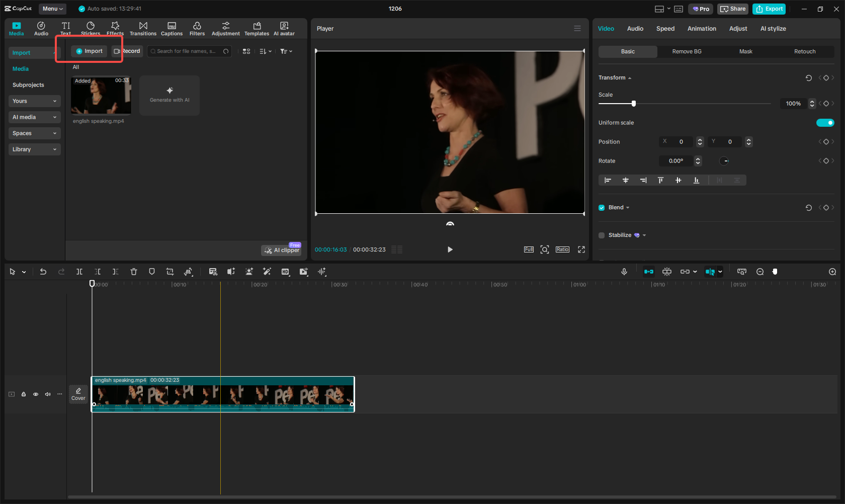Open the Menu dropdown
Viewport: 845px width, 504px height.
(x=52, y=9)
